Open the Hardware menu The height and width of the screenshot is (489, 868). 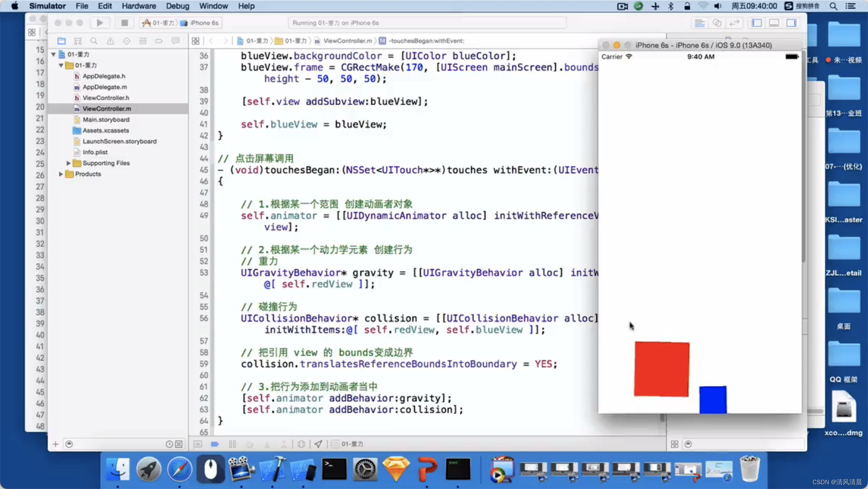(139, 6)
